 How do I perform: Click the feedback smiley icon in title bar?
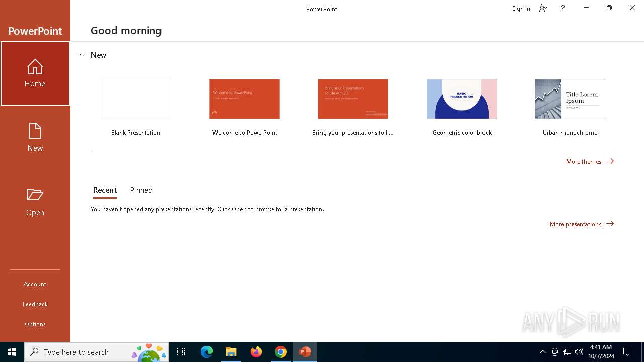[543, 8]
